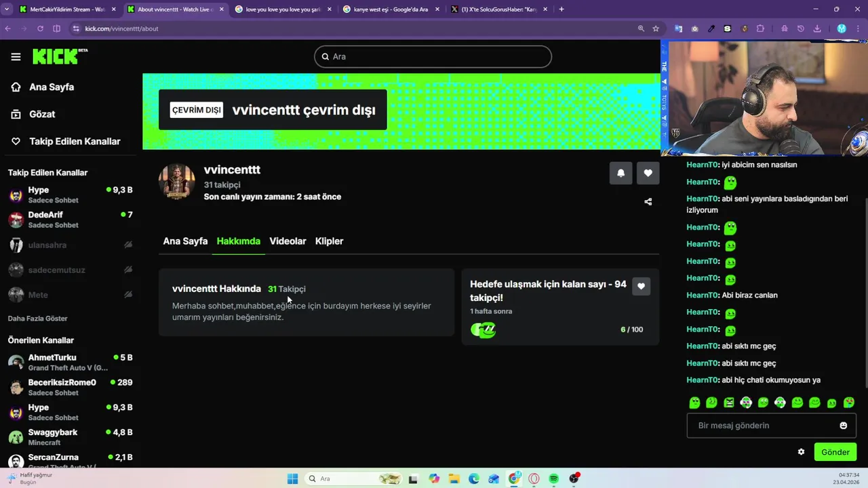Go back to the previous page
Viewport: 868px width, 488px height.
(x=7, y=28)
